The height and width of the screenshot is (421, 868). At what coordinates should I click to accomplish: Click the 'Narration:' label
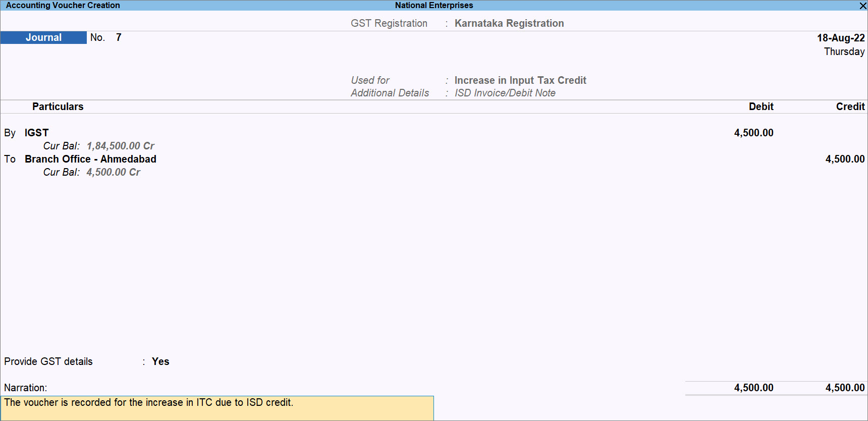(26, 388)
